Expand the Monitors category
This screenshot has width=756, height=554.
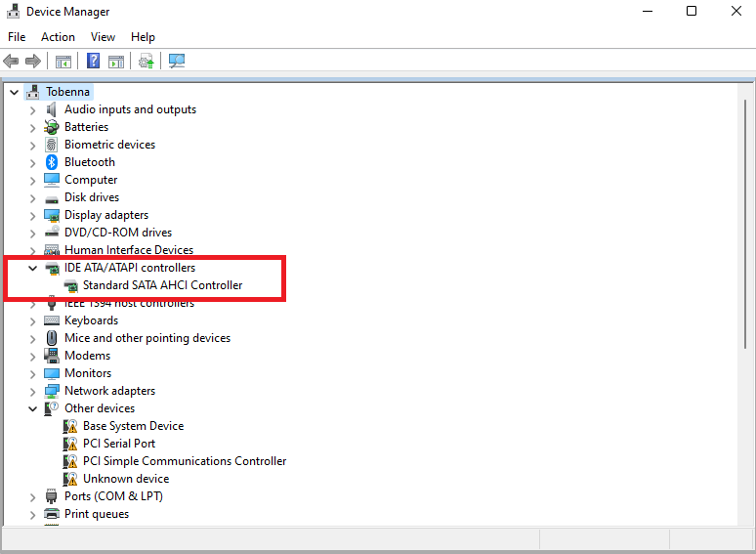coord(32,373)
